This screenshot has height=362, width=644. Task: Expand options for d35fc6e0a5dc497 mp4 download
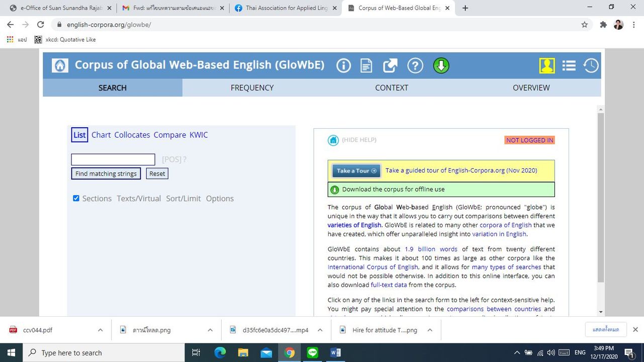320,330
